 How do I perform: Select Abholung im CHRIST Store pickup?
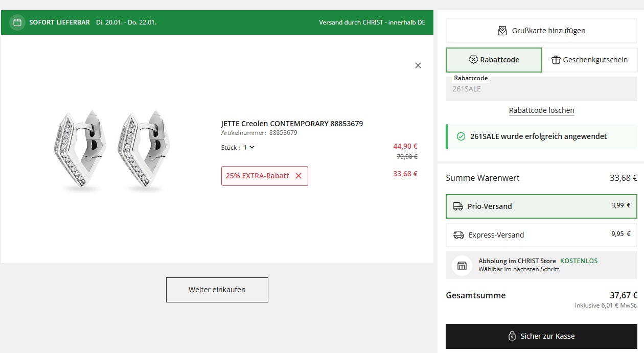coord(541,265)
